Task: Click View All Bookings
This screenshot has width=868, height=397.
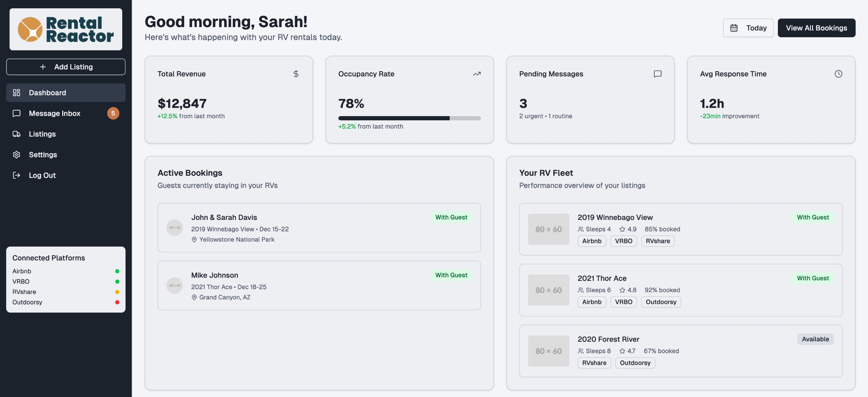Action: tap(816, 27)
